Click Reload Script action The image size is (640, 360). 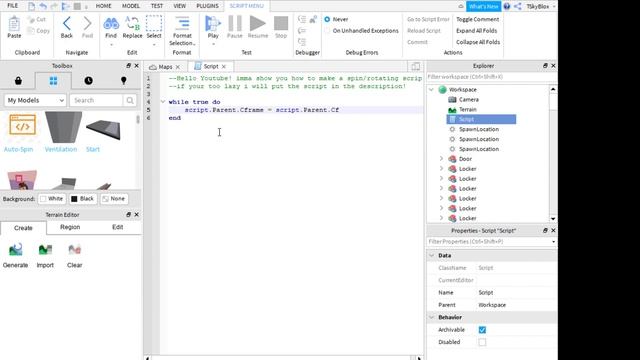tap(424, 31)
